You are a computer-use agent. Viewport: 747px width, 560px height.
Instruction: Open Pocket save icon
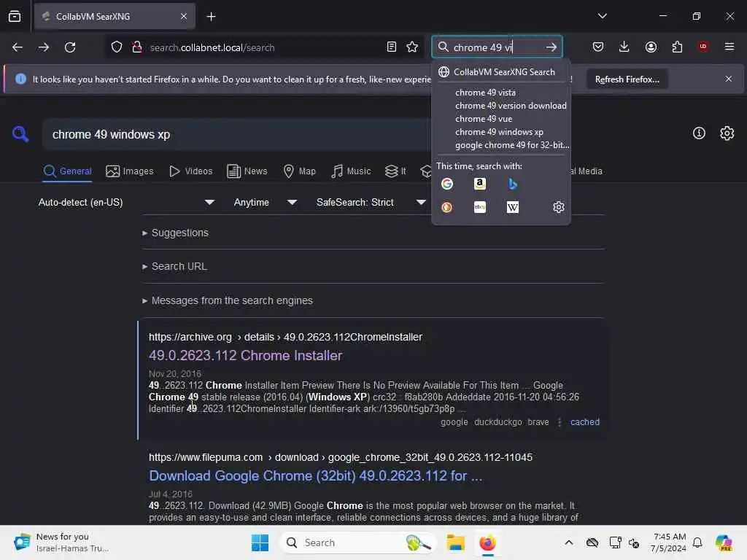tap(598, 47)
